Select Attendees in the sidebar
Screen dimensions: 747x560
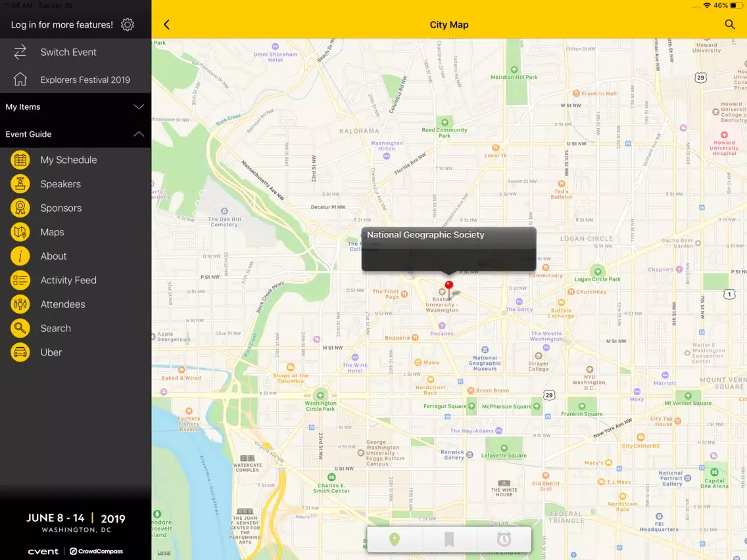coord(75,304)
